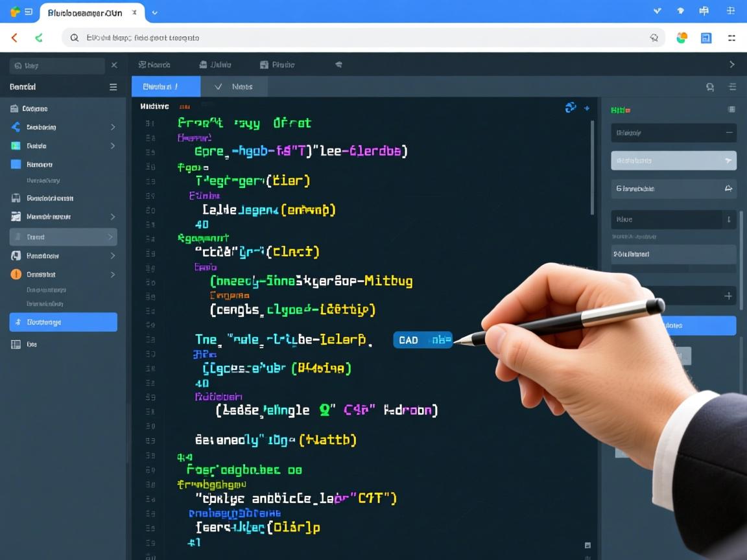Viewport: 747px width, 560px height.
Task: Click the colorful round icon right of address bar
Action: tap(682, 38)
